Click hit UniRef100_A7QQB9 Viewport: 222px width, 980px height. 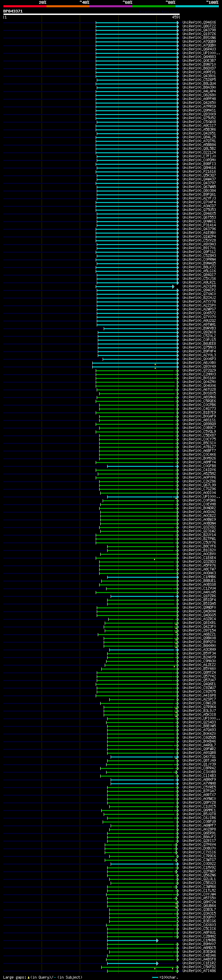(x=199, y=41)
